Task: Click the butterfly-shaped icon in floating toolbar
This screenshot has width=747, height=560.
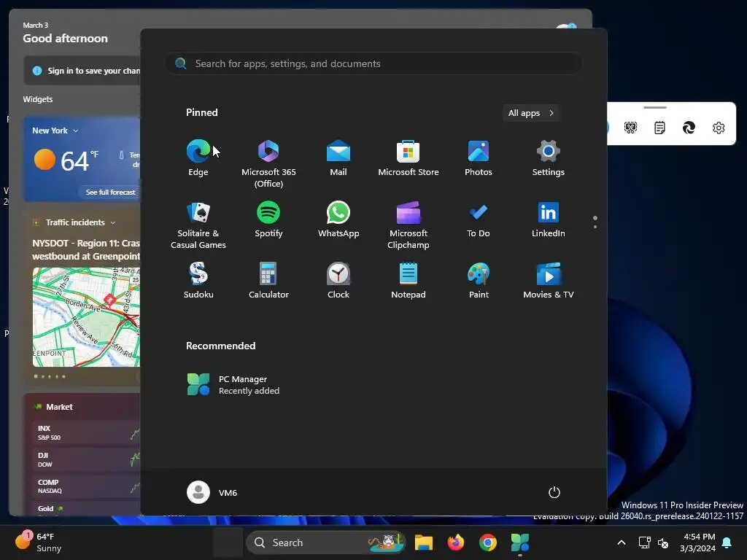Action: tap(630, 128)
